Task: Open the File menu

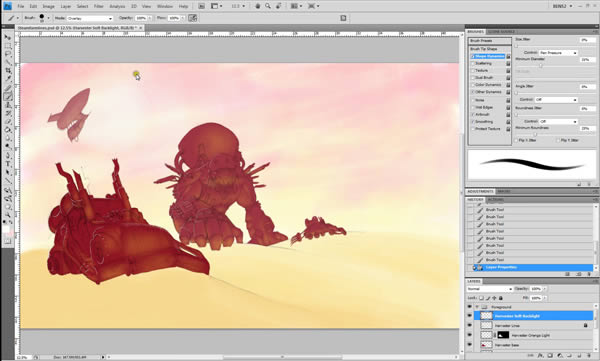Action: tap(20, 6)
